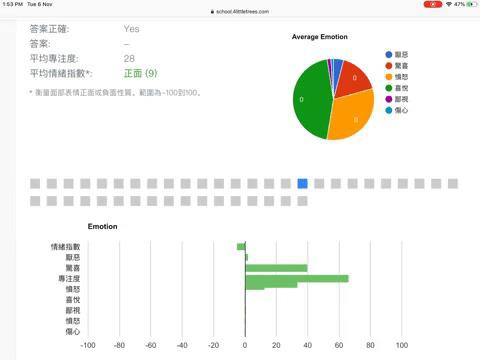
Task: Tap the school.4littletrees.com address bar
Action: click(x=240, y=12)
